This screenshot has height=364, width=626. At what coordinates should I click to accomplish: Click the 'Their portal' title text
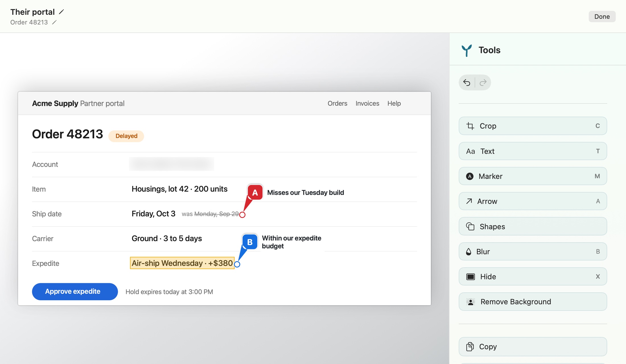[32, 12]
